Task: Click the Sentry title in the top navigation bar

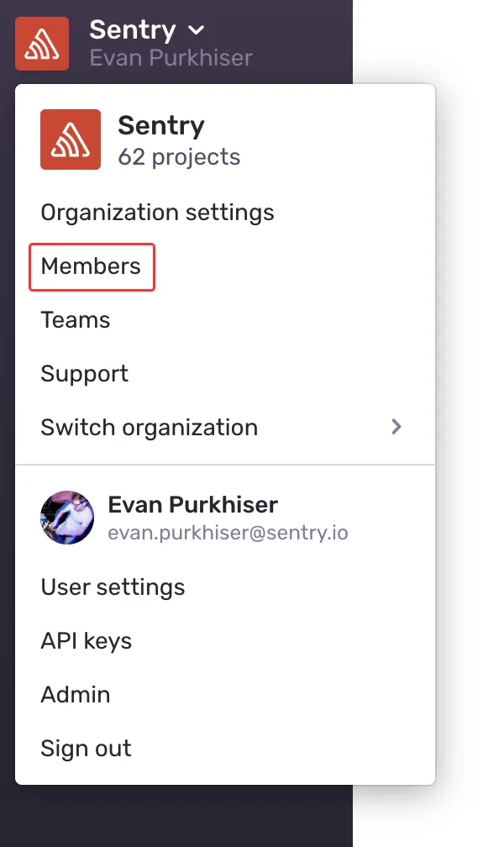Action: point(133,29)
